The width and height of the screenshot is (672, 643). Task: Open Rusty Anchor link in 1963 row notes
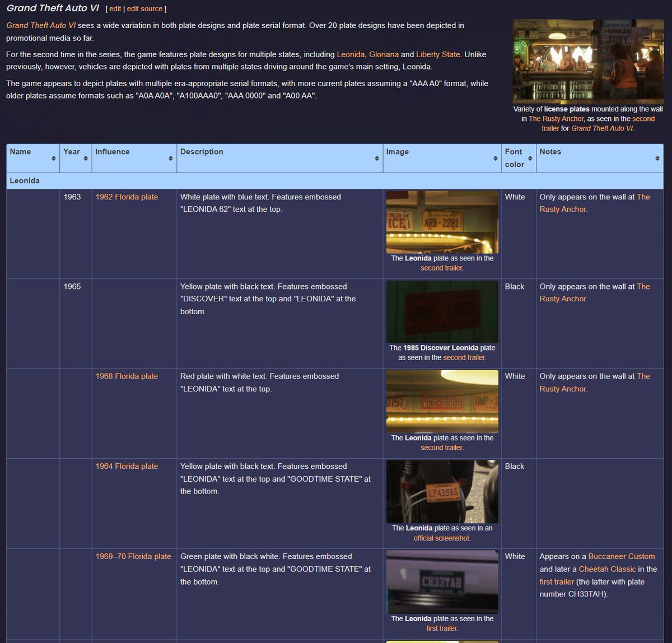click(x=594, y=203)
